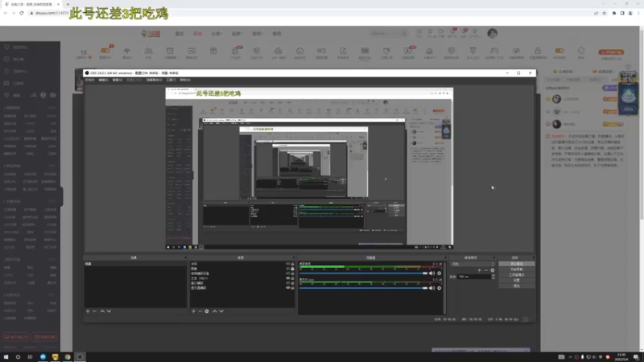
Task: Add a new source in OBS Sources panel
Action: (194, 311)
